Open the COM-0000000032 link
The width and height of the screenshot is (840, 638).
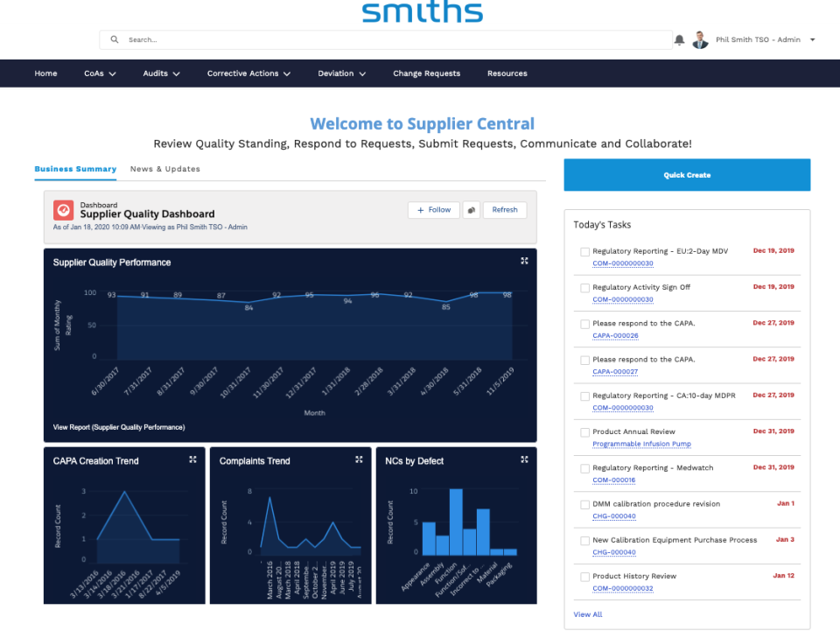(622, 589)
